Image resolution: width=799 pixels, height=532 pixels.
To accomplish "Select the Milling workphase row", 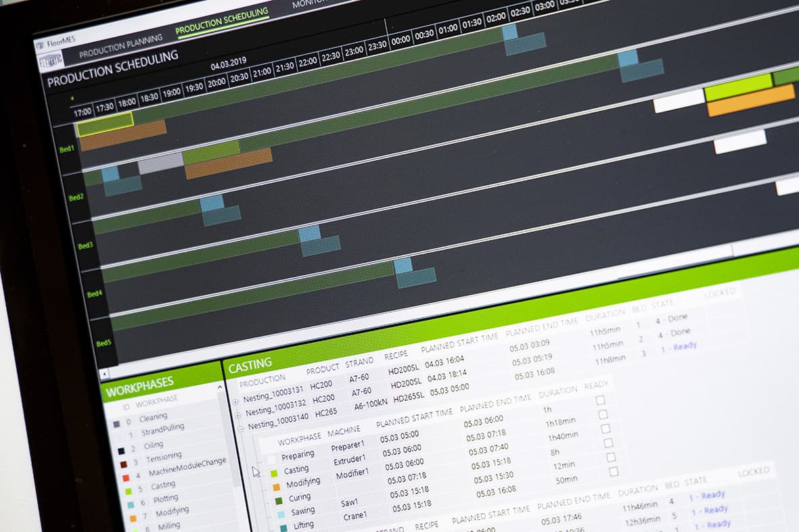I will pyautogui.click(x=168, y=526).
